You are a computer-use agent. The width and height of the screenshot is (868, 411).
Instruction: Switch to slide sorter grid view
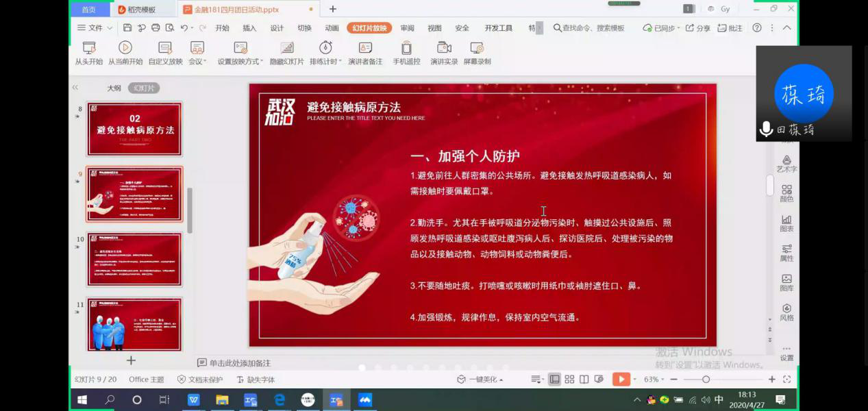[x=569, y=379]
